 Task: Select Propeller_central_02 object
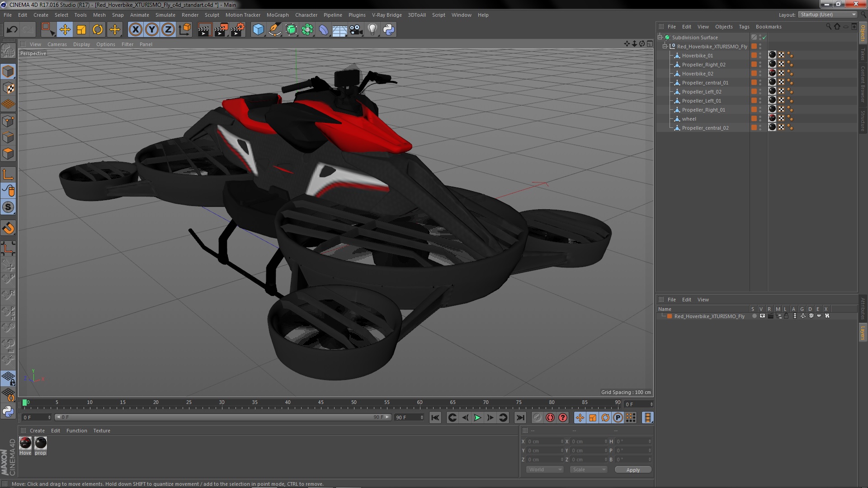click(705, 128)
